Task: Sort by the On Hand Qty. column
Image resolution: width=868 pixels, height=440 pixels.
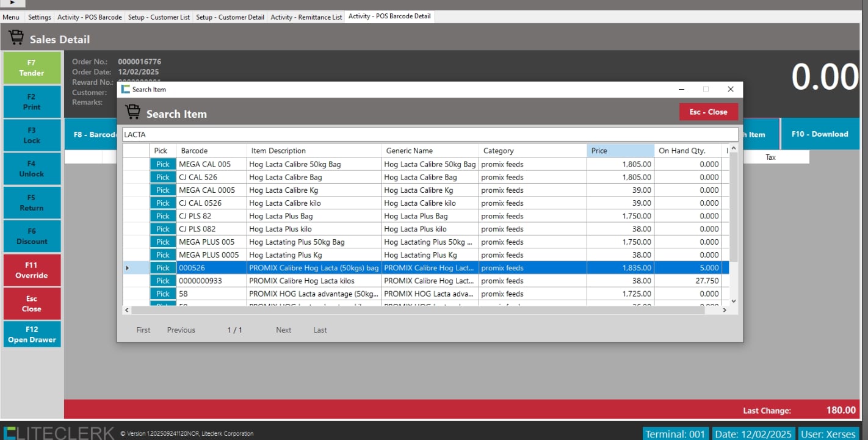Action: 687,151
